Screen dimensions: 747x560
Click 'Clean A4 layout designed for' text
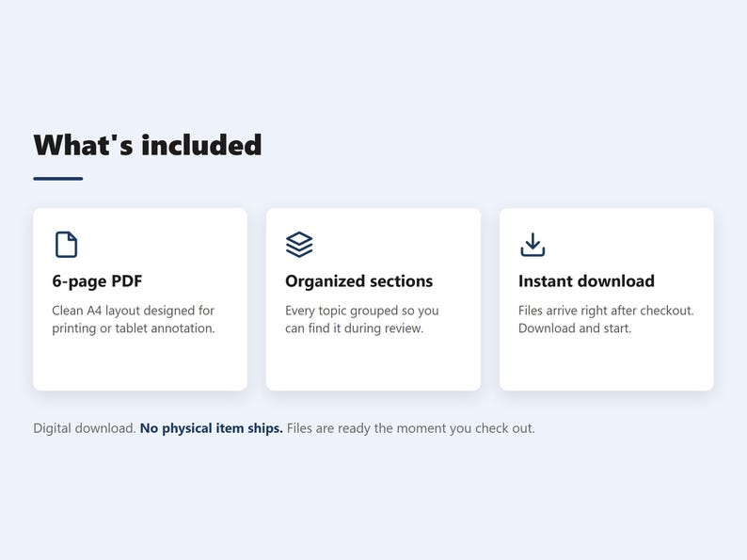pos(133,311)
